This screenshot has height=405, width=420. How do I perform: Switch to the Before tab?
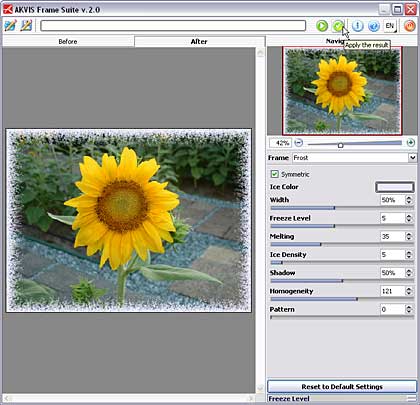pos(68,41)
